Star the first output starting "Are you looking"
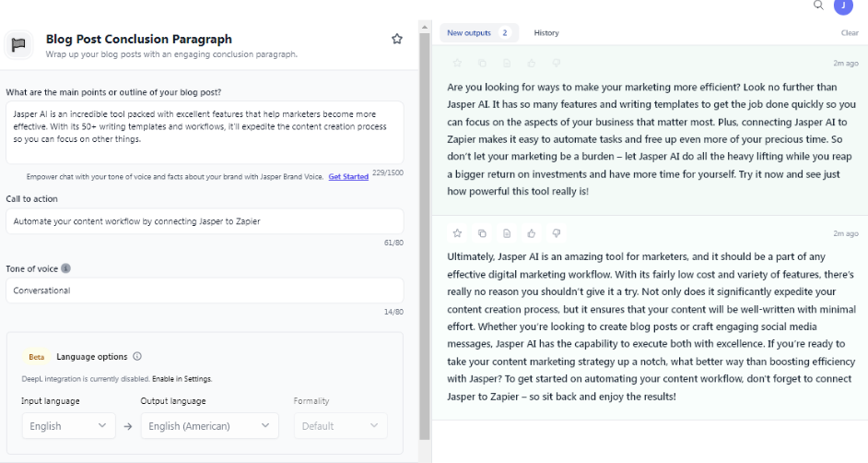 tap(457, 63)
